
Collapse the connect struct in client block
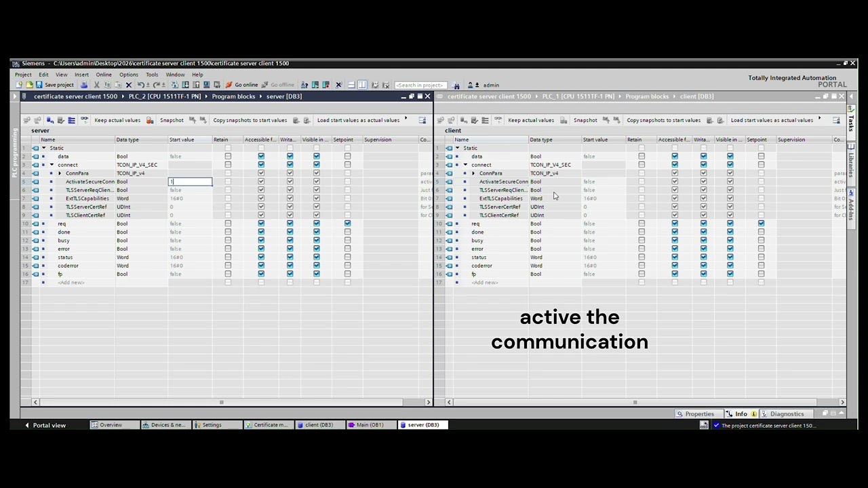click(465, 165)
